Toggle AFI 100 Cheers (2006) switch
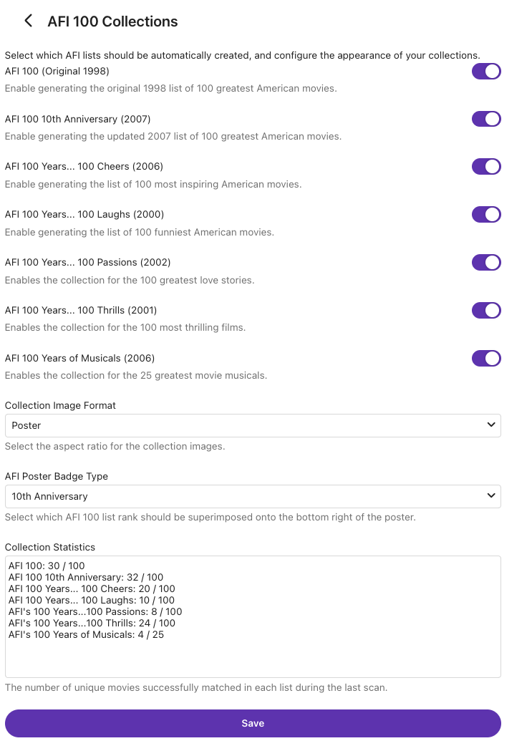The height and width of the screenshot is (756, 532). 486,167
